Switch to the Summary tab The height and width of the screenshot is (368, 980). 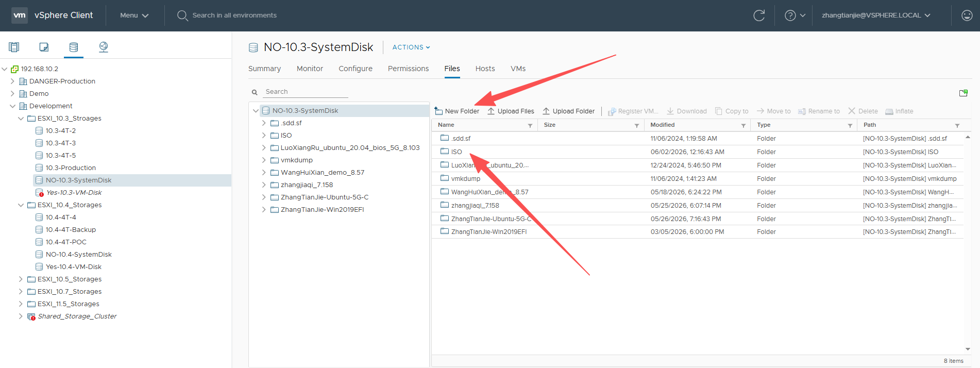265,69
